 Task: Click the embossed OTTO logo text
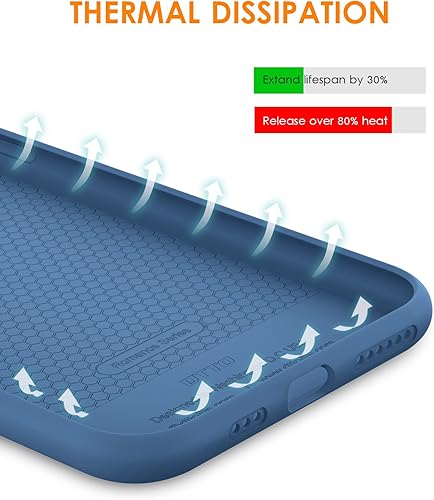click(x=209, y=371)
